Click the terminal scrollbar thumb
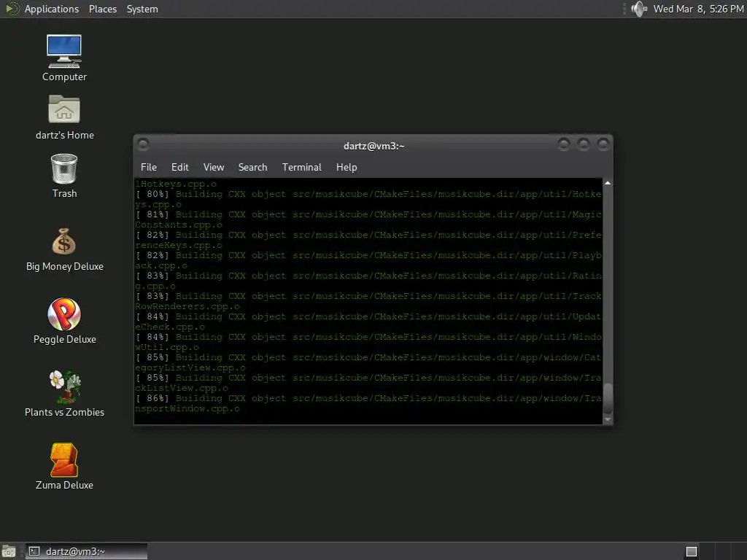Viewport: 747px width, 560px height. click(x=608, y=398)
